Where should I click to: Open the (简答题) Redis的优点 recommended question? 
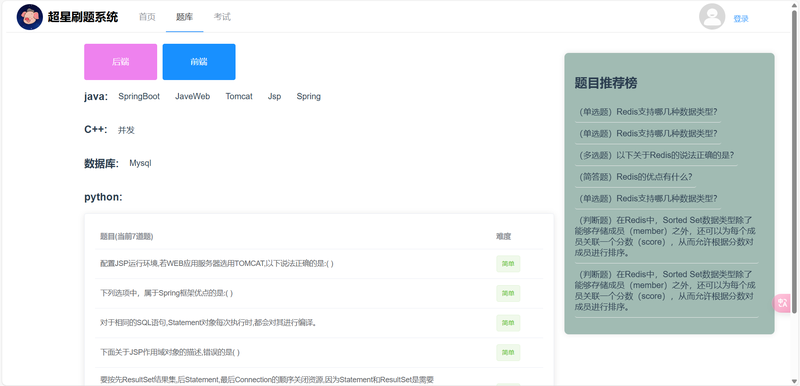pos(635,177)
